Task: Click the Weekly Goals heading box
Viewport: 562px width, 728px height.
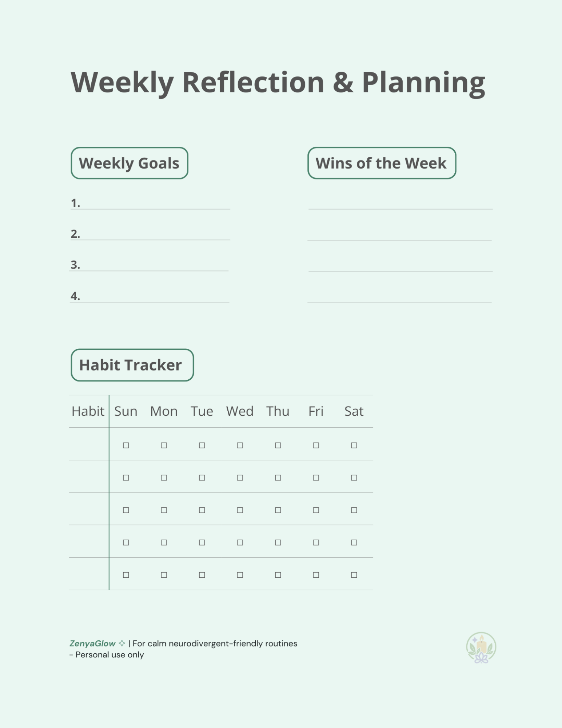Action: [x=129, y=163]
